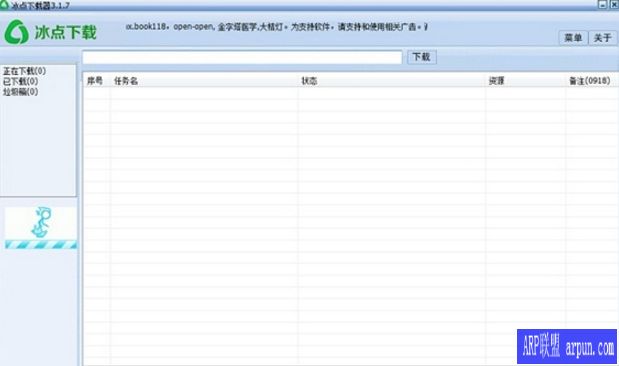Open the 菜单 menu button

pos(573,38)
